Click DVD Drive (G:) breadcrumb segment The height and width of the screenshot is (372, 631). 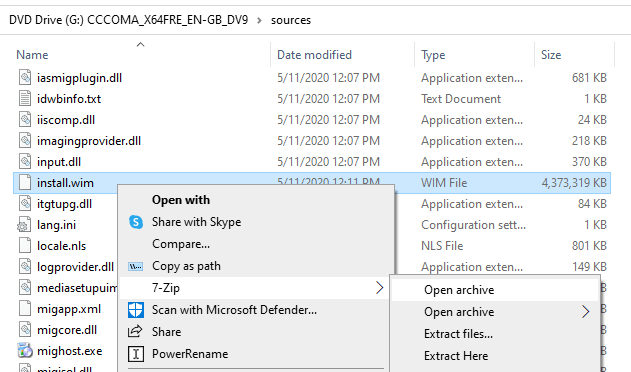point(128,20)
